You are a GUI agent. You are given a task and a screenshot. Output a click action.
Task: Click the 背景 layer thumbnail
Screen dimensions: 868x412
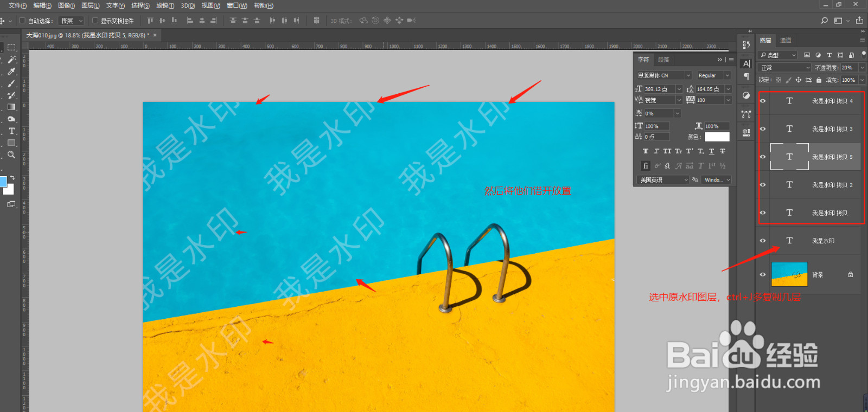(x=789, y=274)
